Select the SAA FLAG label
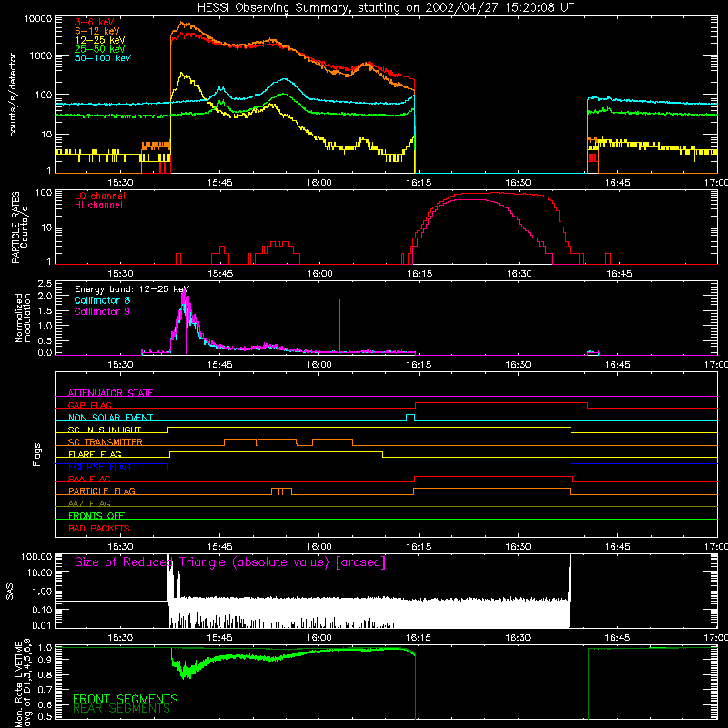The image size is (728, 728). (x=89, y=479)
